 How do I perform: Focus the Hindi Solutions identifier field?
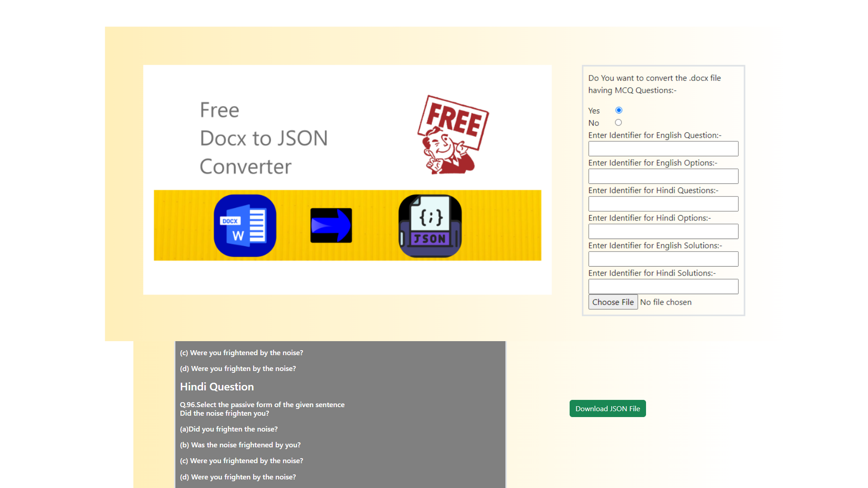(663, 286)
